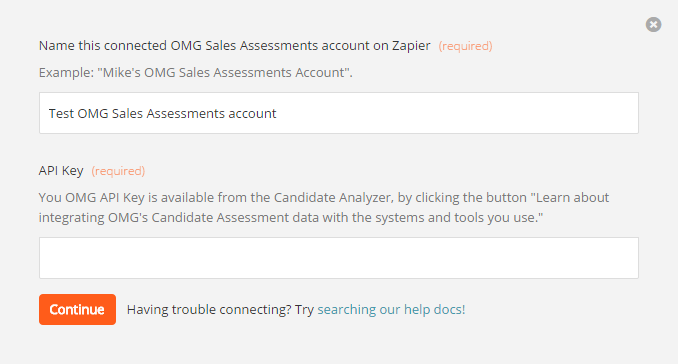The height and width of the screenshot is (364, 678).
Task: Focus the empty API Key input field
Action: pos(339,258)
